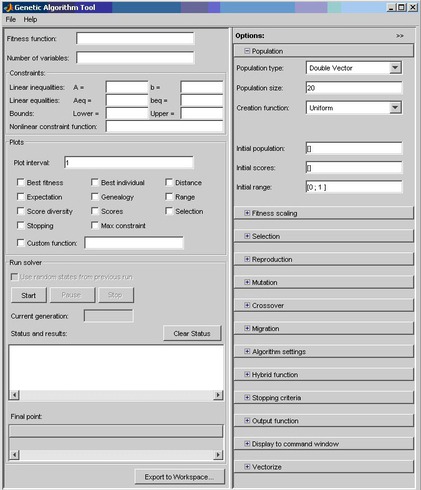Viewport: 421px width, 490px height.
Task: Click Export to Workspace button
Action: 180,477
